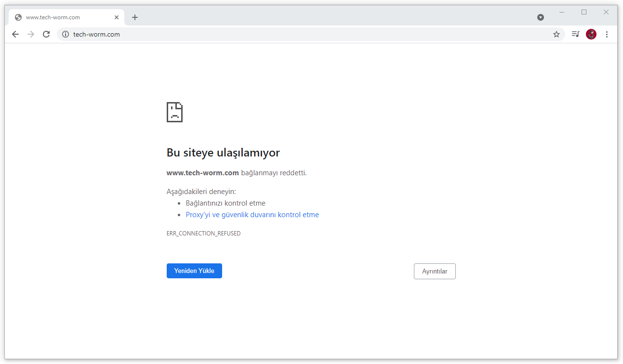Open a new tab with the plus button
Image resolution: width=623 pixels, height=364 pixels.
tap(135, 17)
